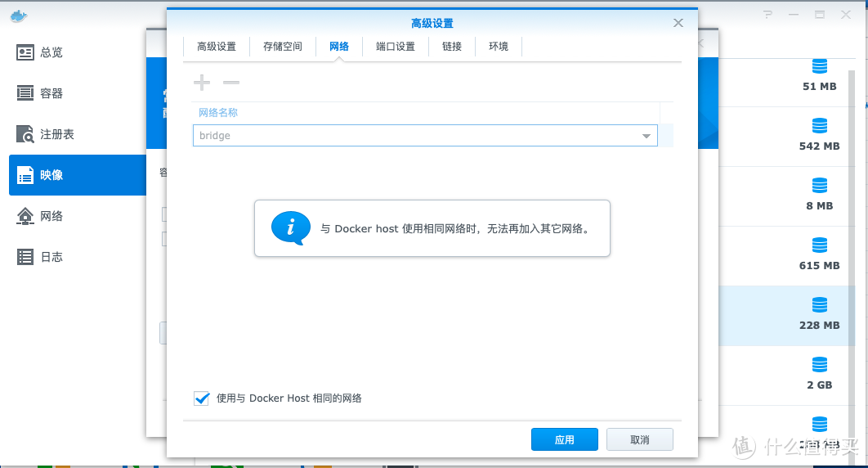Open the bridge network name dropdown
The width and height of the screenshot is (868, 468).
pyautogui.click(x=425, y=136)
